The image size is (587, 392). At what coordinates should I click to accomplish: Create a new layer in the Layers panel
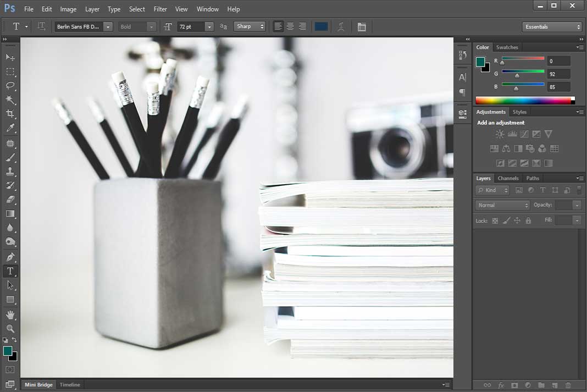pos(555,385)
